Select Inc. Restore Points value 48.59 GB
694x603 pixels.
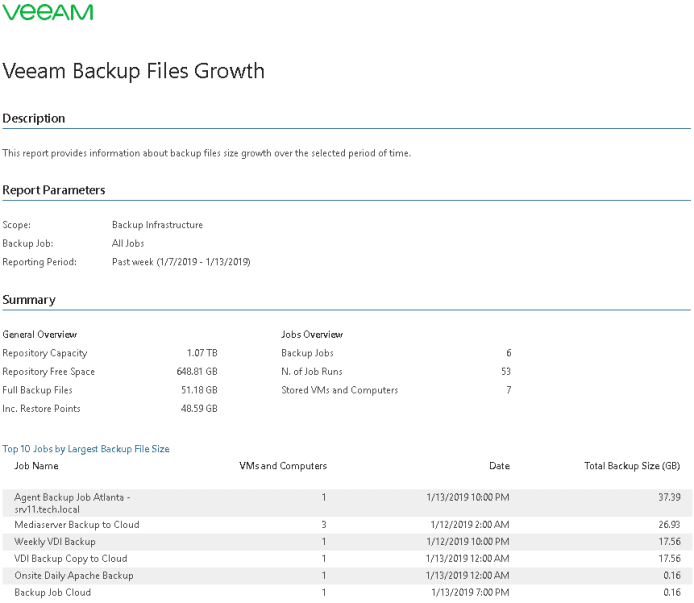(199, 409)
